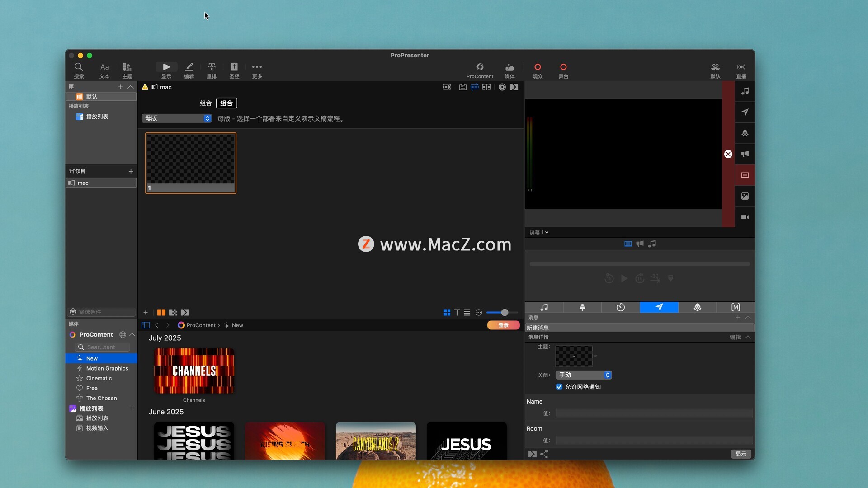Switch to the timers tab
The height and width of the screenshot is (488, 868).
621,307
